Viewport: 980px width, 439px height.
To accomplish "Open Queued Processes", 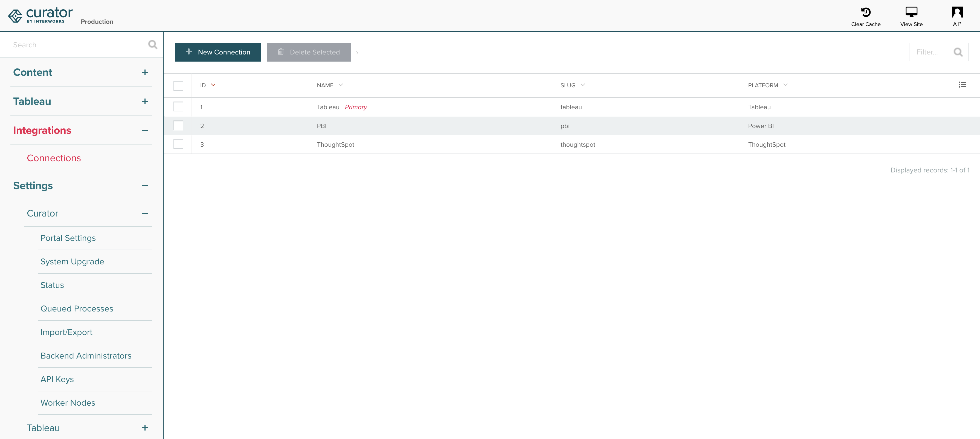I will coord(77,309).
